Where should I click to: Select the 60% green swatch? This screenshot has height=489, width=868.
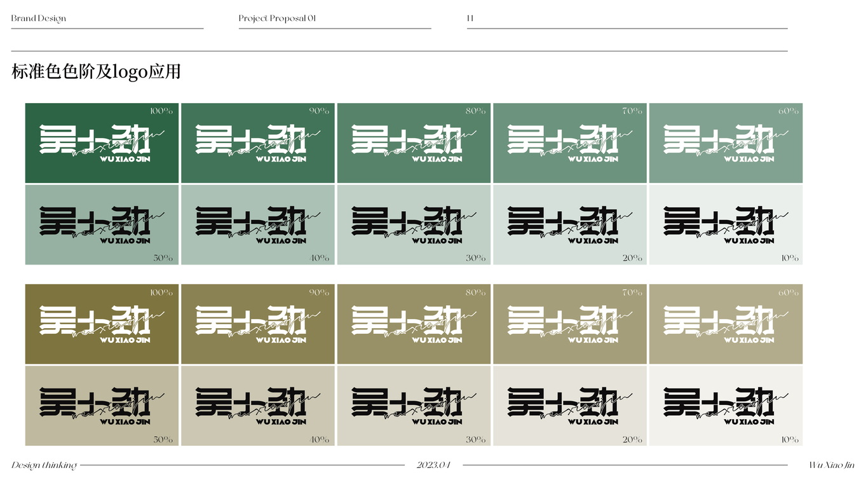pos(726,143)
